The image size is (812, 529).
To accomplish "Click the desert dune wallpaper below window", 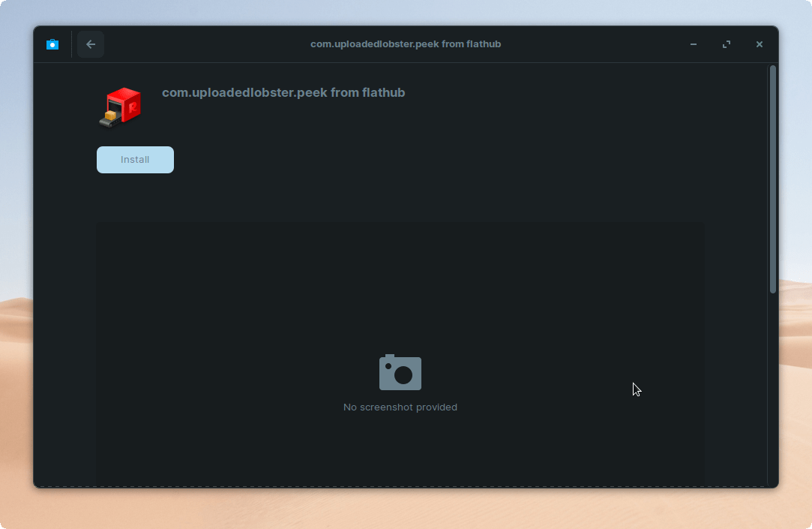I will click(405, 510).
